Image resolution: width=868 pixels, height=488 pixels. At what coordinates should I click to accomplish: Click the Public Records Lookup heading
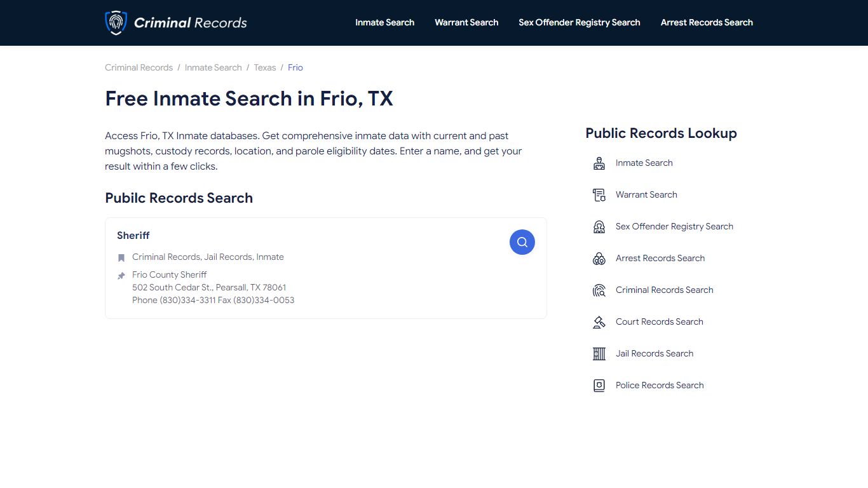click(x=661, y=133)
